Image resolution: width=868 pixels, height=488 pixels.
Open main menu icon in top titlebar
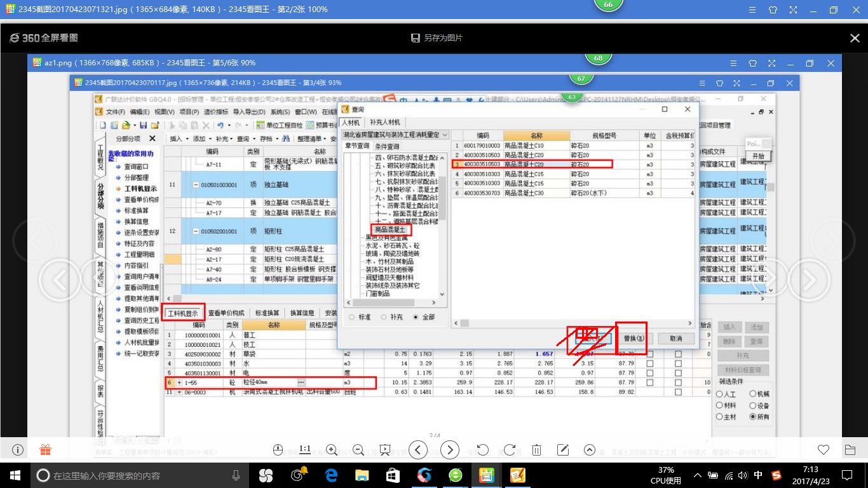(752, 10)
